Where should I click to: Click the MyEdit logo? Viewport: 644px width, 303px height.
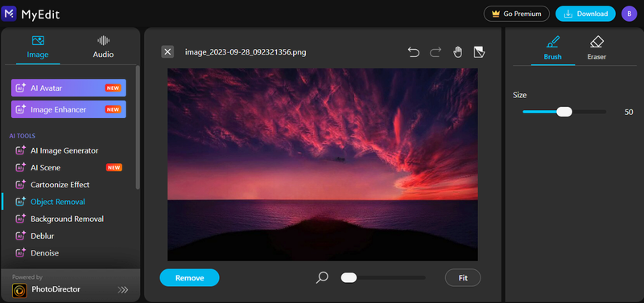click(31, 14)
